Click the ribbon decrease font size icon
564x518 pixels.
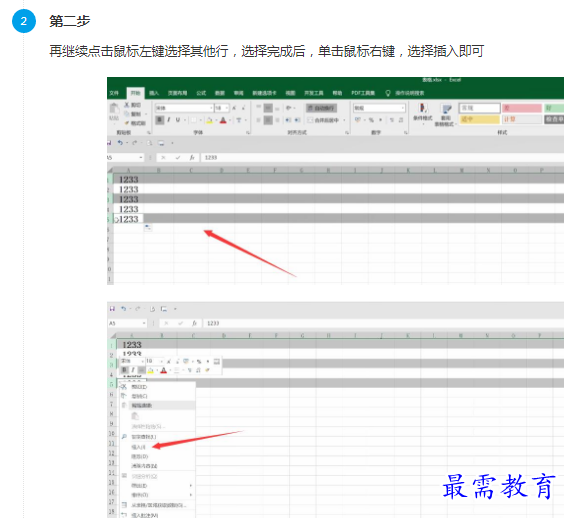244,108
